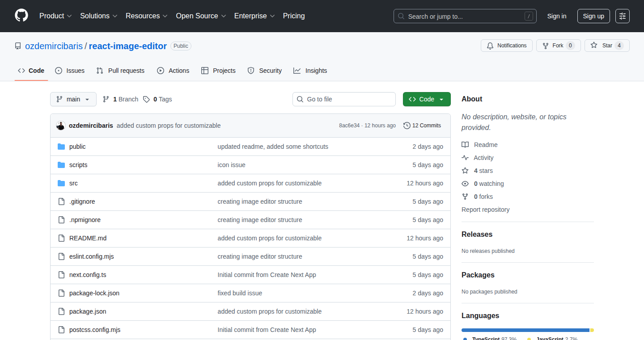
Task: Open the package-lock.json file
Action: pyautogui.click(x=94, y=293)
